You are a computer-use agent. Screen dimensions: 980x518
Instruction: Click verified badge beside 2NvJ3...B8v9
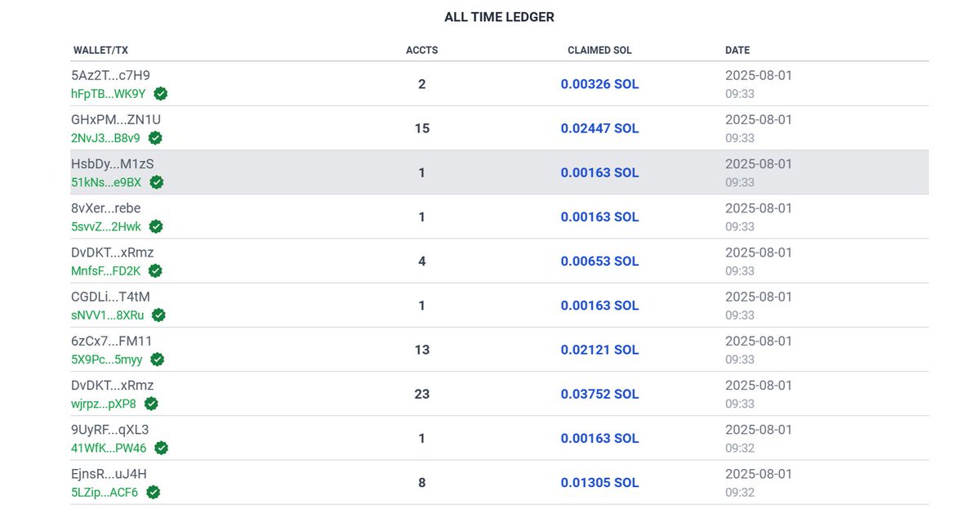coord(155,138)
